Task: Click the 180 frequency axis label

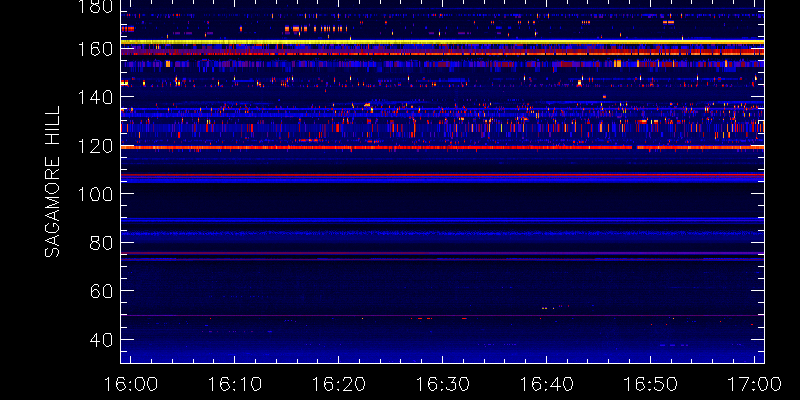Action: tap(95, 7)
